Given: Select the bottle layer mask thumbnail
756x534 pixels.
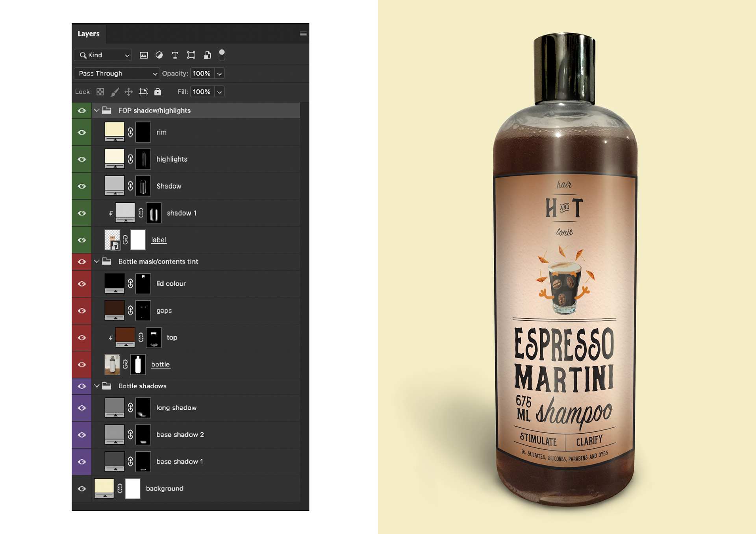Looking at the screenshot, I should tap(138, 364).
